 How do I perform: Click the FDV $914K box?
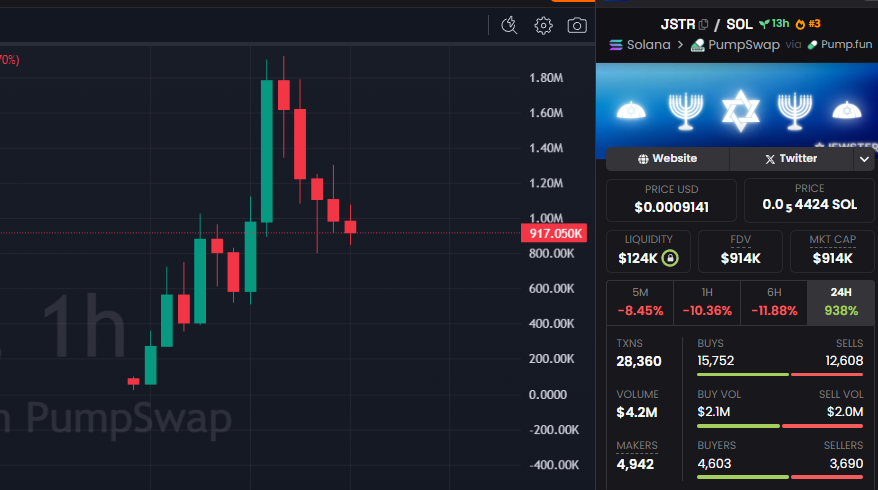coord(740,251)
